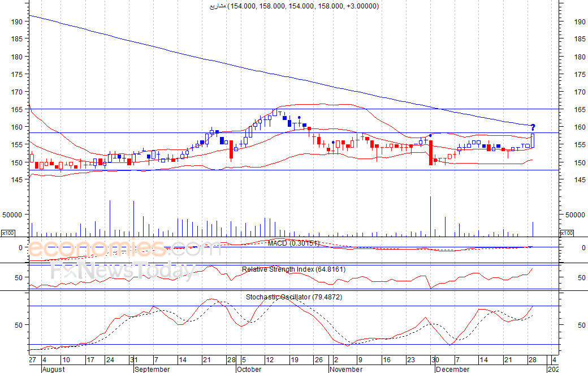Select the November month label

point(346,369)
